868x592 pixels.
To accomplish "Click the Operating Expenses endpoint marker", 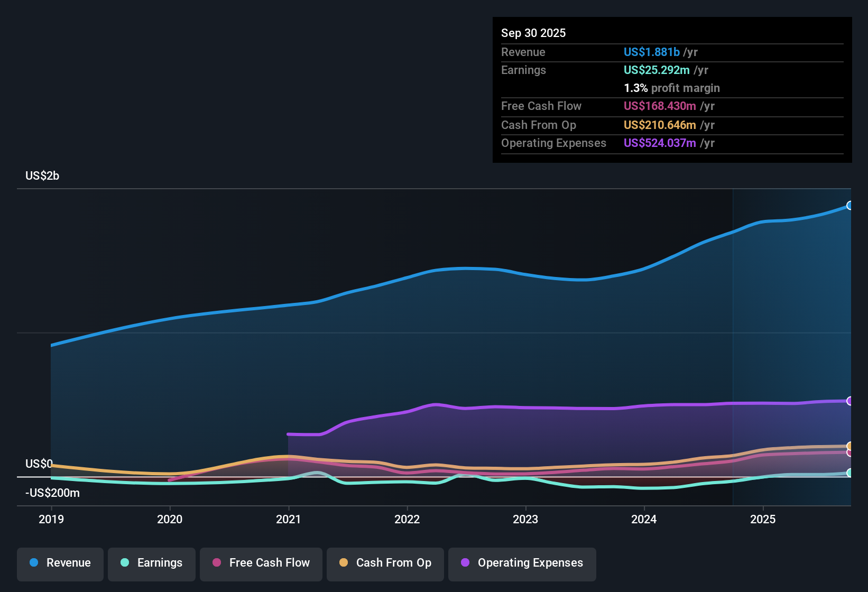I will (849, 401).
